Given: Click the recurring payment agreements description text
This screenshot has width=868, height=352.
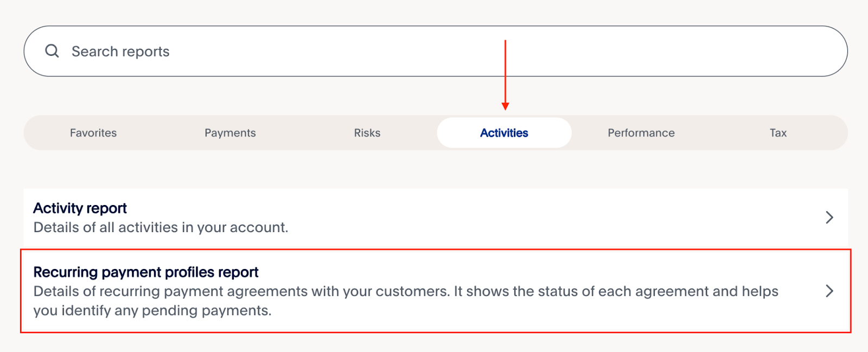Looking at the screenshot, I should (406, 301).
